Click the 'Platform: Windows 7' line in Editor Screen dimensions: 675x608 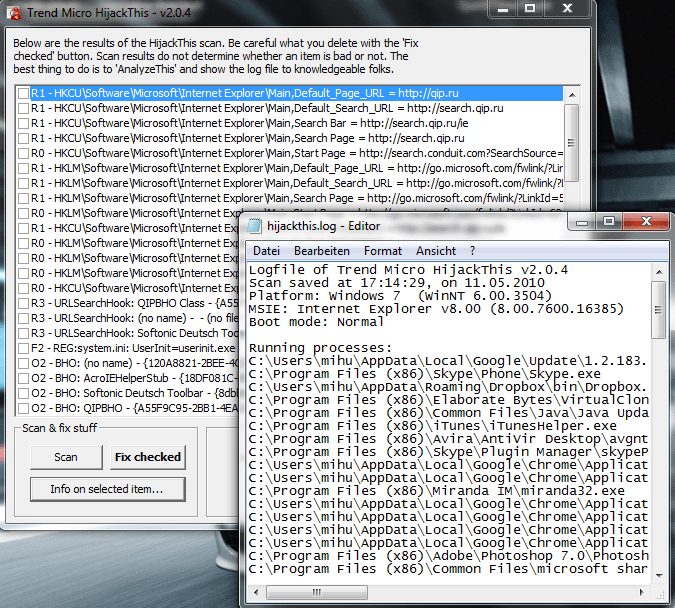tap(400, 296)
